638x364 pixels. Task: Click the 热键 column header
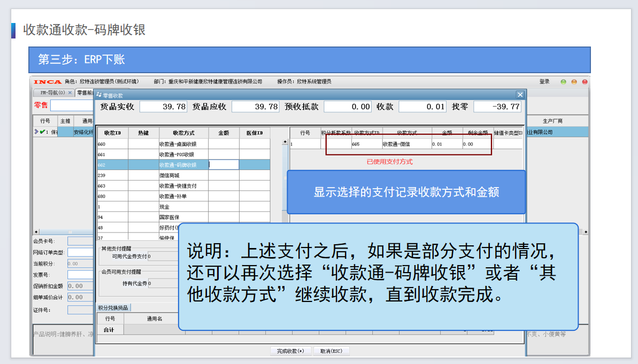(143, 133)
